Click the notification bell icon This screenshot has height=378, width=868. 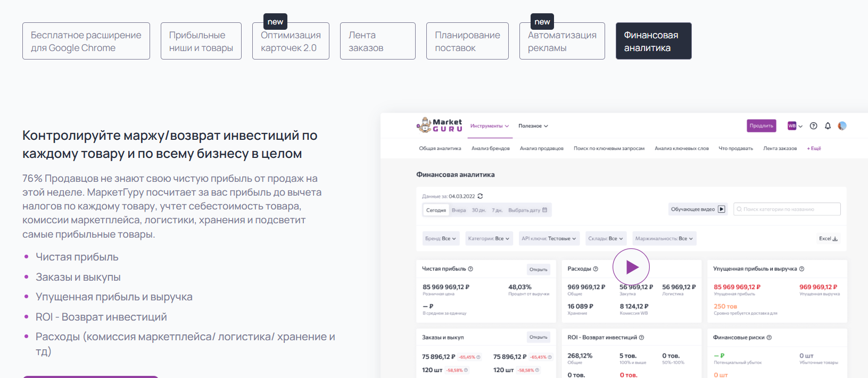coord(828,126)
